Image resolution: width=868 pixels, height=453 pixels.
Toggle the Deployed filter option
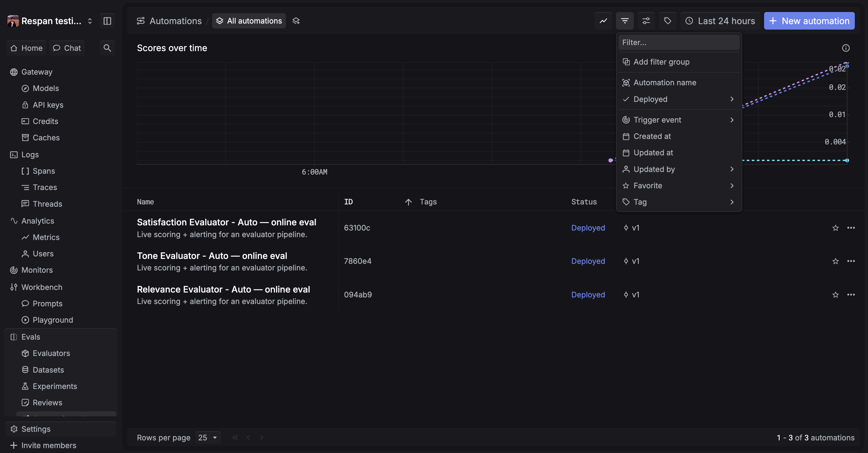679,99
